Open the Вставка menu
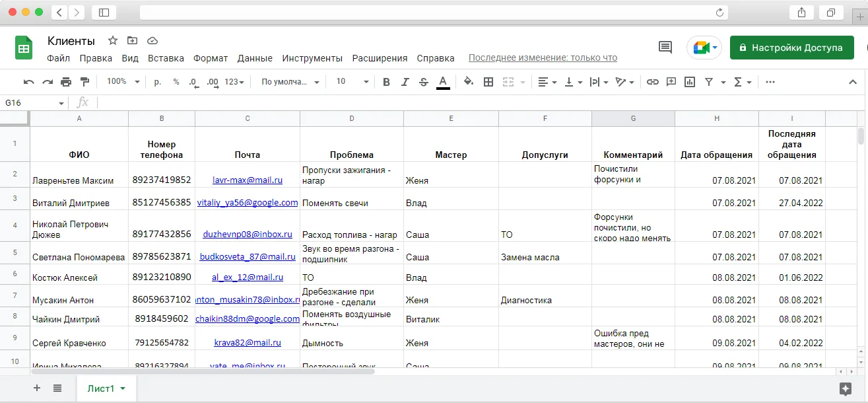The width and height of the screenshot is (868, 403). [x=166, y=58]
